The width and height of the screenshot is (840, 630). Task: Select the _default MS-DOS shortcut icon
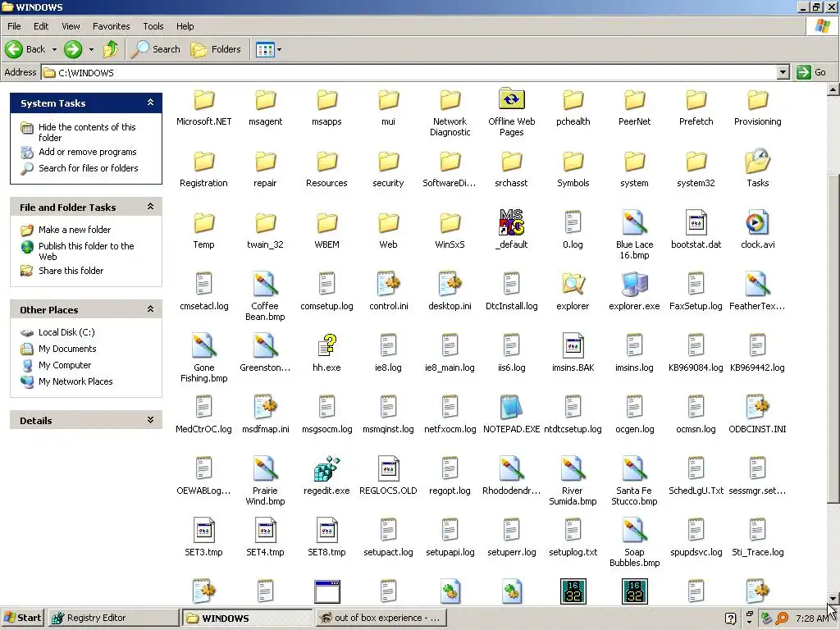[x=512, y=222]
